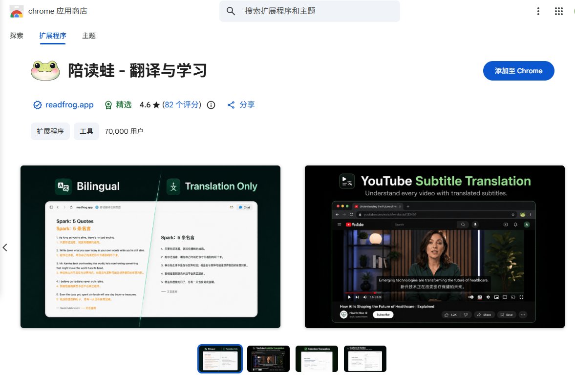The width and height of the screenshot is (575, 392).
Task: Select the 扩展程序 tab
Action: click(x=53, y=36)
